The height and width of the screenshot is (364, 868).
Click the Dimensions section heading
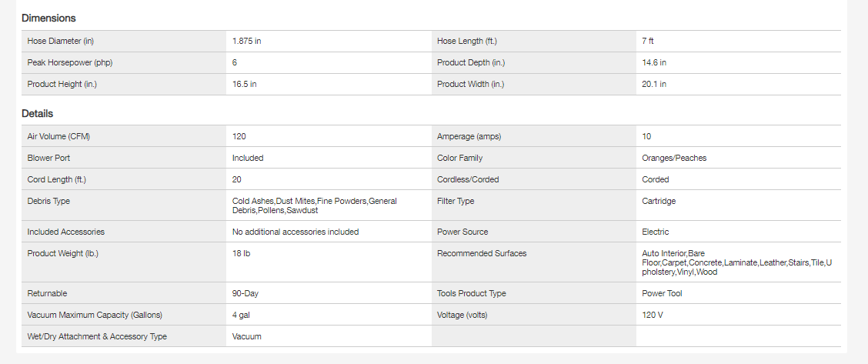(x=48, y=18)
